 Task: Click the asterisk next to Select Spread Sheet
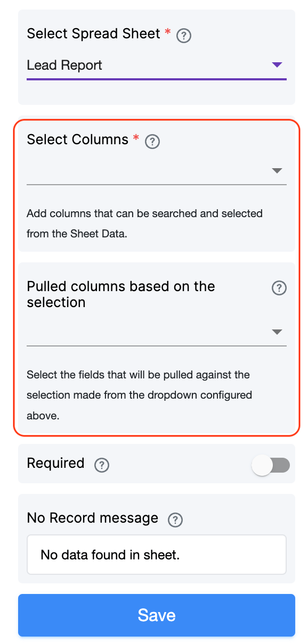167,32
